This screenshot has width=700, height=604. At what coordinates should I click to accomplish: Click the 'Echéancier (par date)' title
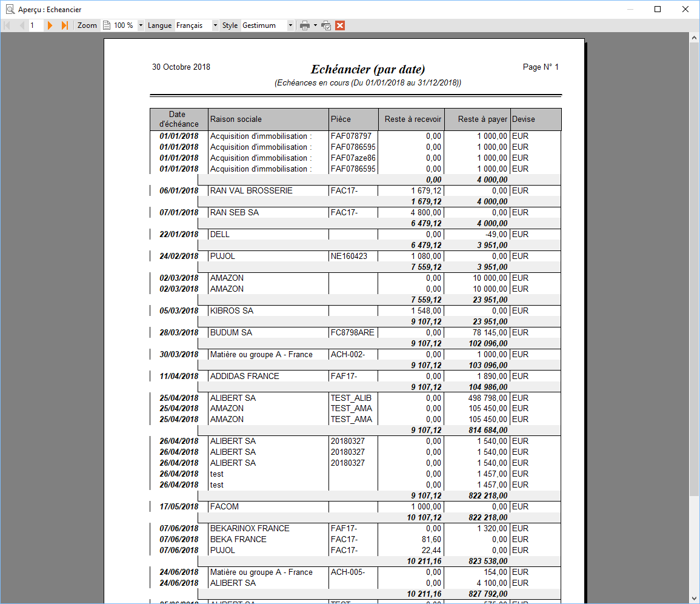[367, 69]
